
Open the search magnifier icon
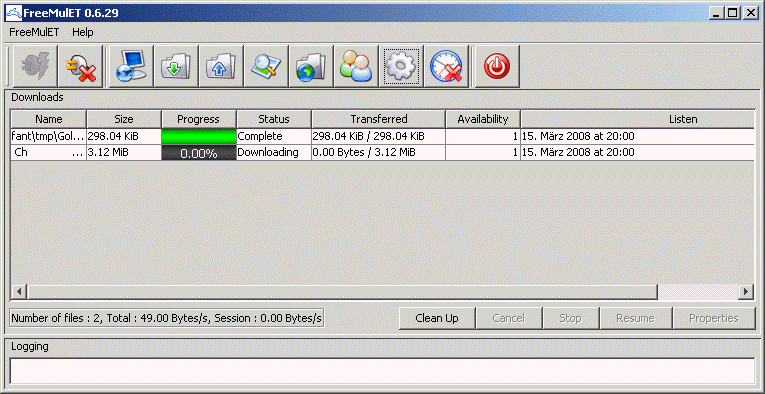[x=266, y=66]
